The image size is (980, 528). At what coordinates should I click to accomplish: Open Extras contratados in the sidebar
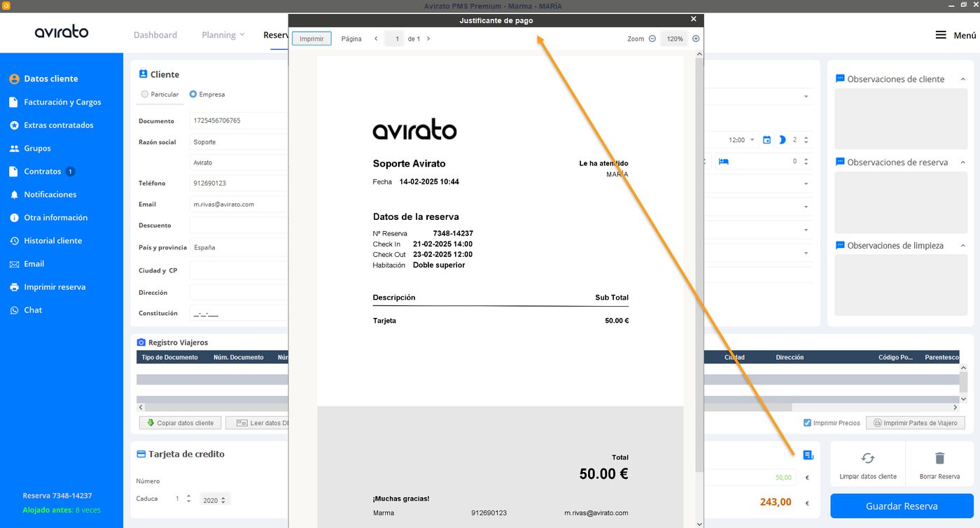pyautogui.click(x=51, y=125)
